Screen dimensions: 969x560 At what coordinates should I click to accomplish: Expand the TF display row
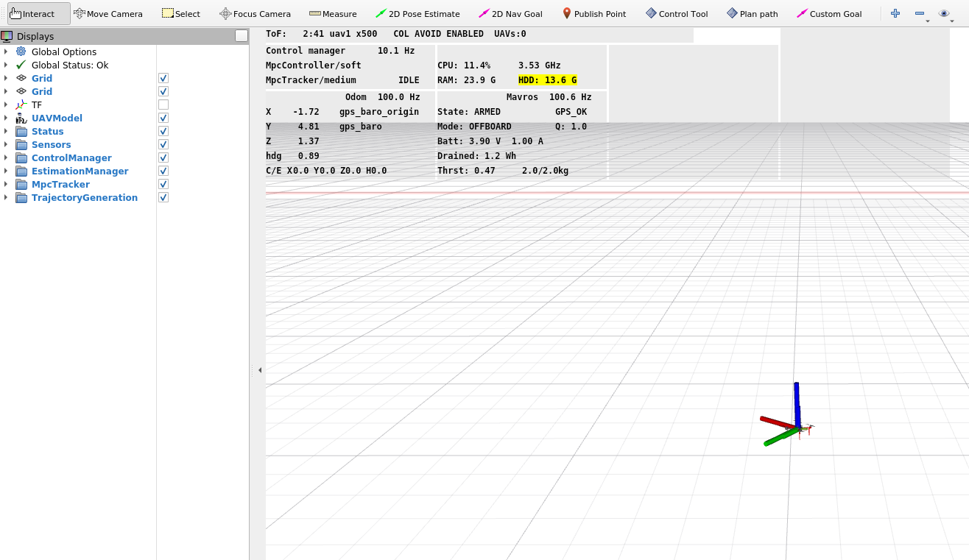[x=6, y=104]
